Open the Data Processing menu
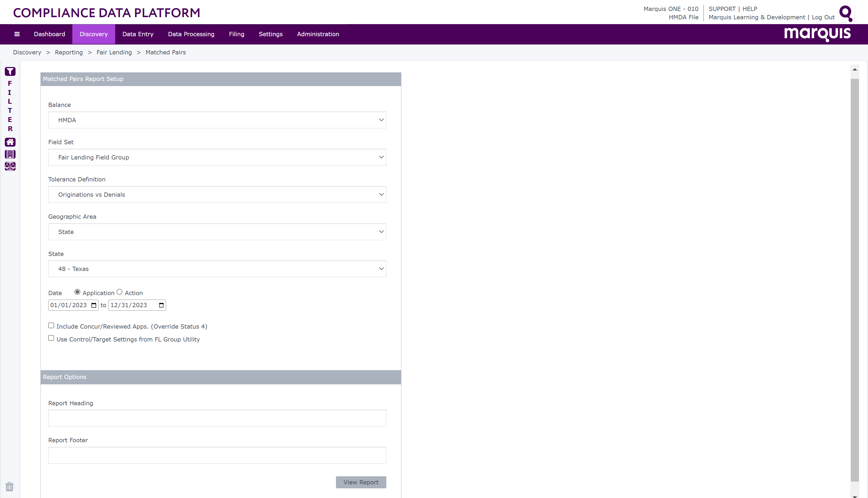Image resolution: width=868 pixels, height=498 pixels. pyautogui.click(x=191, y=34)
